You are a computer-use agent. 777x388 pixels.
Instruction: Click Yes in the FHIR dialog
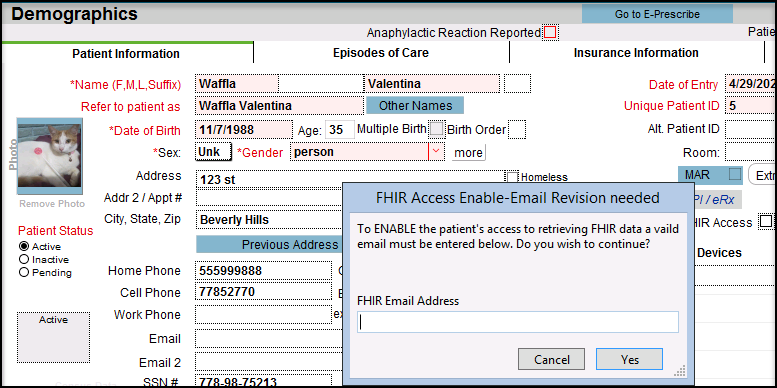629,359
